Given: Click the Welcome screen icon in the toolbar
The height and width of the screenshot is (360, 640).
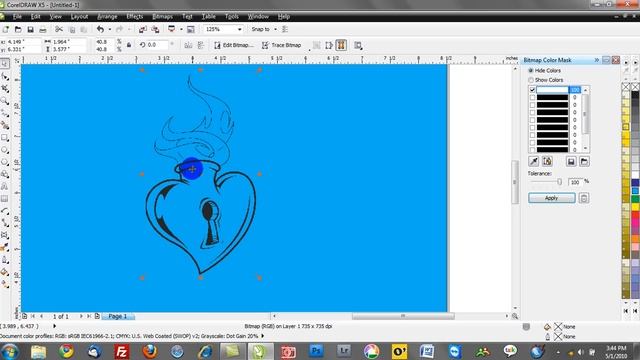Looking at the screenshot, I should coord(191,29).
